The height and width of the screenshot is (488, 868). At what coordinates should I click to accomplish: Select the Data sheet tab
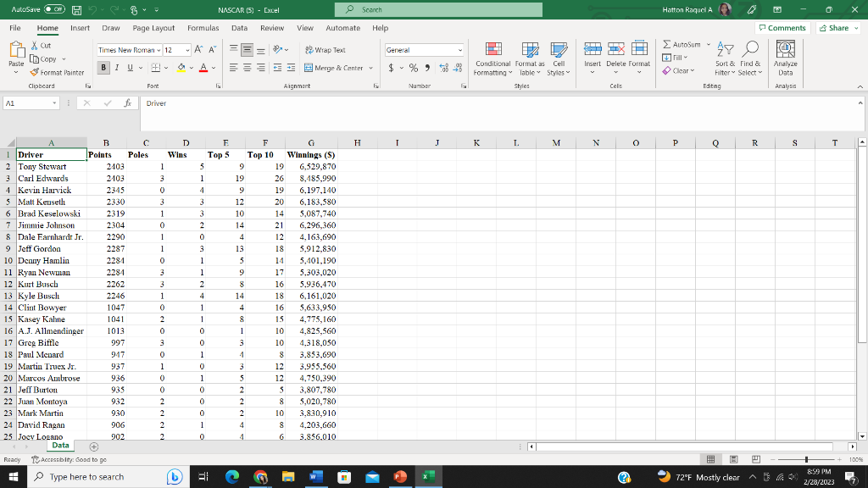60,446
